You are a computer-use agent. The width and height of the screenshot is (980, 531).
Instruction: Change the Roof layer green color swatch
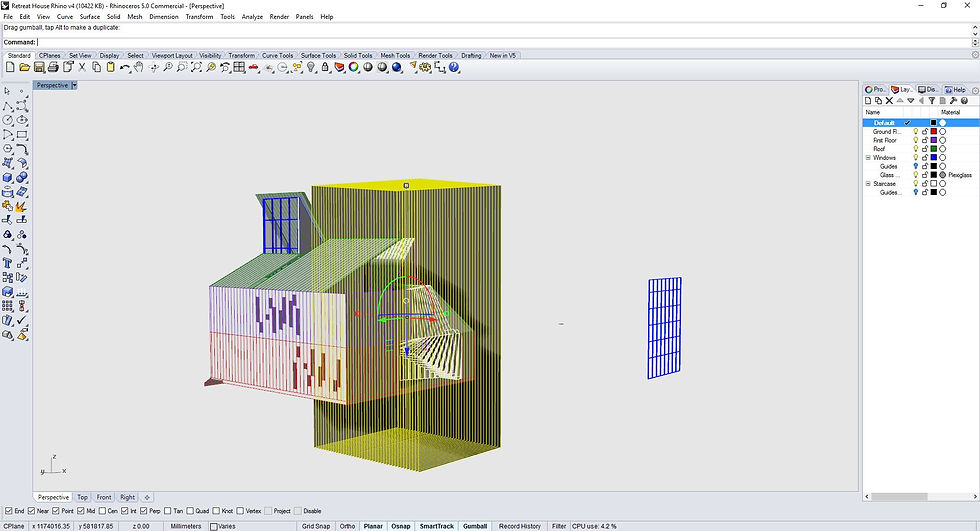[934, 149]
